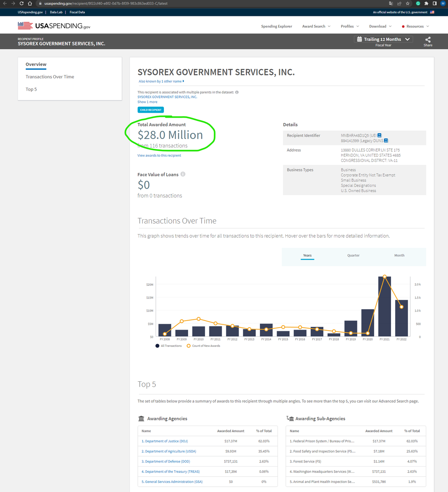Expand the Download menu

point(380,26)
